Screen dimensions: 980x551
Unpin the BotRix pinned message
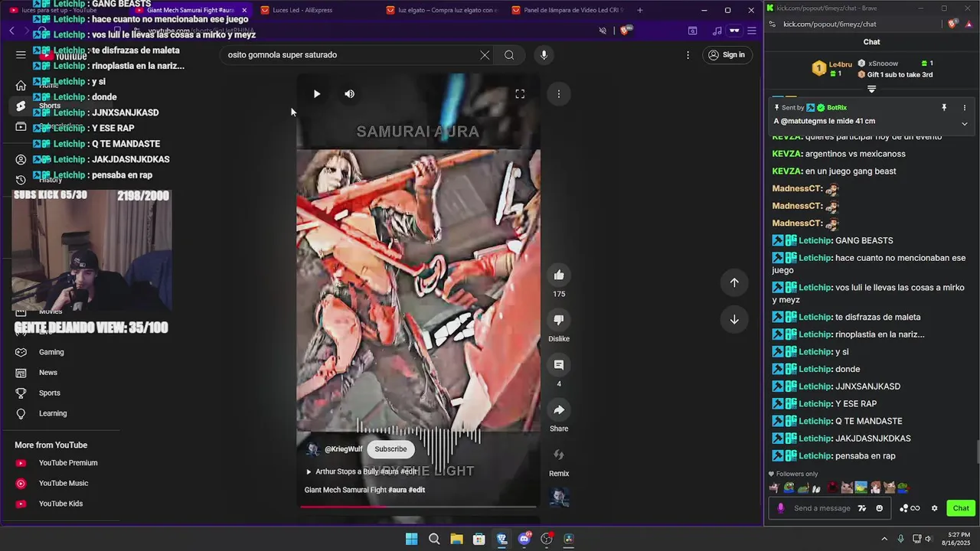pyautogui.click(x=944, y=108)
